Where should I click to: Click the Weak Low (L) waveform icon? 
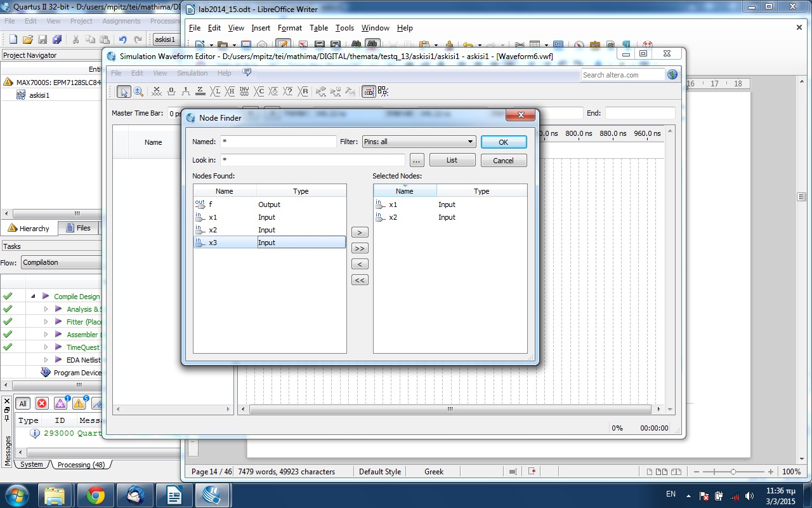[x=215, y=91]
